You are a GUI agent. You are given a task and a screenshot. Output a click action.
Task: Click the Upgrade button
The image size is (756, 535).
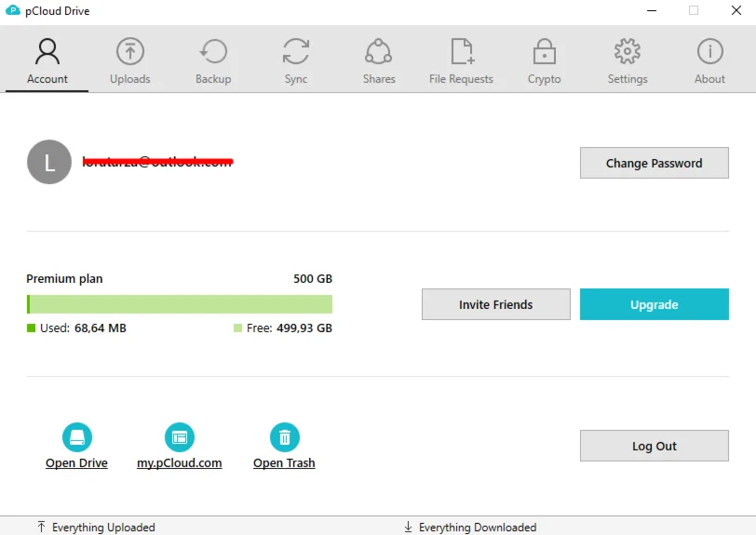(655, 304)
